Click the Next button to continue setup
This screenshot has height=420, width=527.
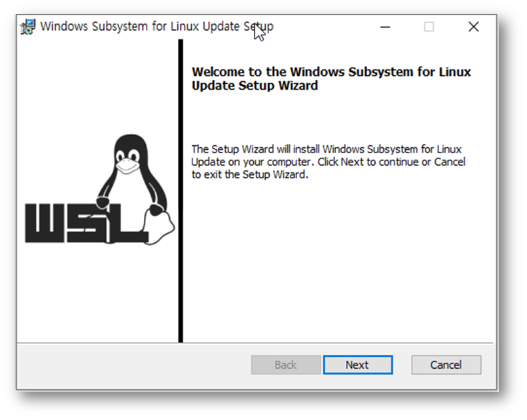point(358,365)
